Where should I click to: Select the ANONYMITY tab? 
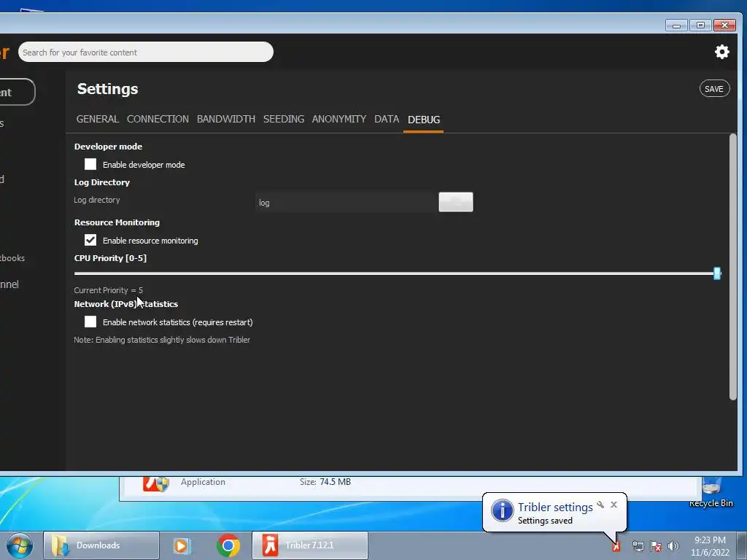click(338, 119)
